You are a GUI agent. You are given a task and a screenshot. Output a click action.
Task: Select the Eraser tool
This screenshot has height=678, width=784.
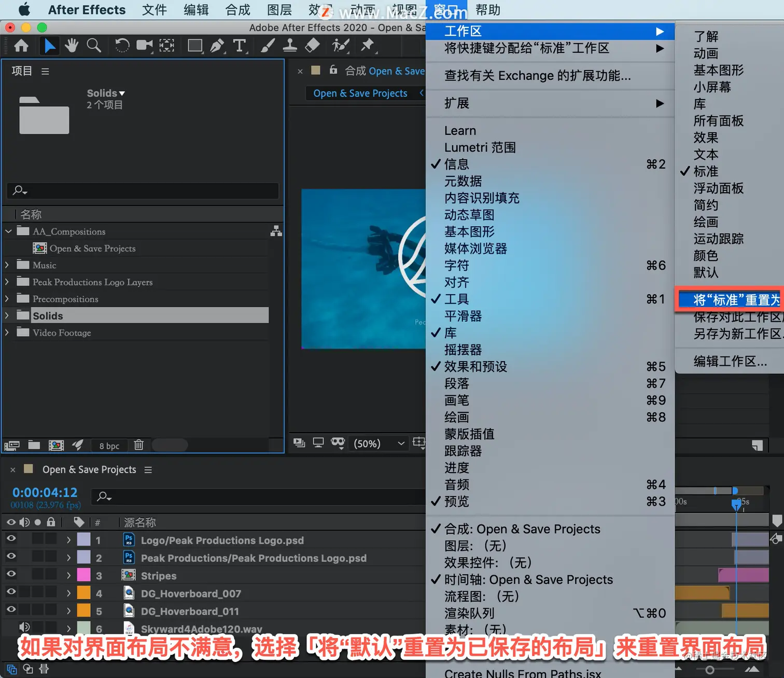coord(312,46)
